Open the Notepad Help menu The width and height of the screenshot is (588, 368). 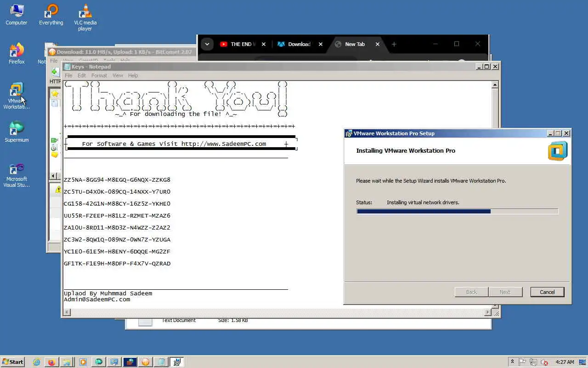(133, 75)
